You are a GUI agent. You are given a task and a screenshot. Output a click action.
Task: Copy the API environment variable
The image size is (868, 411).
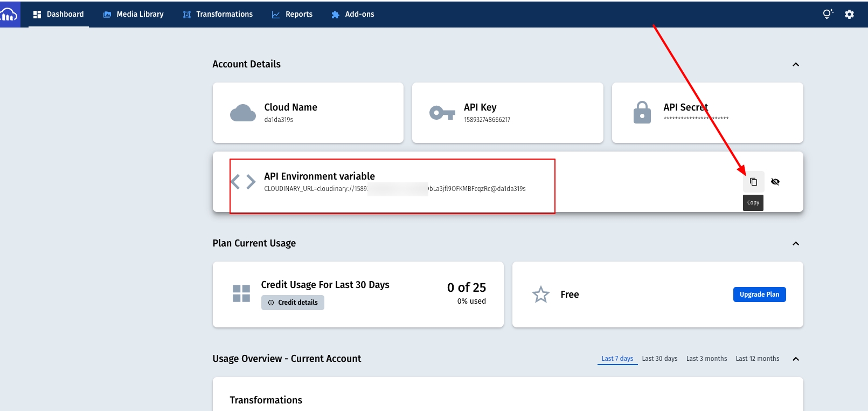click(x=753, y=182)
